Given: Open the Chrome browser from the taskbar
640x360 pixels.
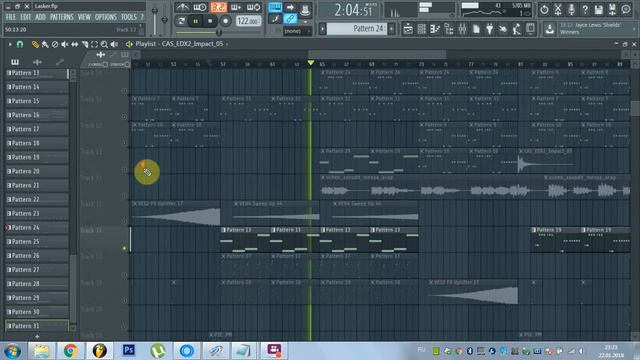Looking at the screenshot, I should coord(70,351).
